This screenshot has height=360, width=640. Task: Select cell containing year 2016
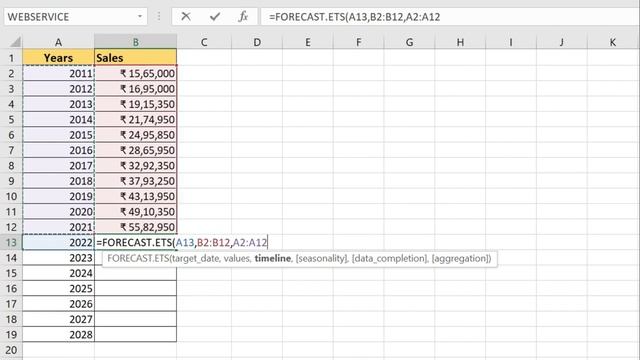tap(58, 150)
